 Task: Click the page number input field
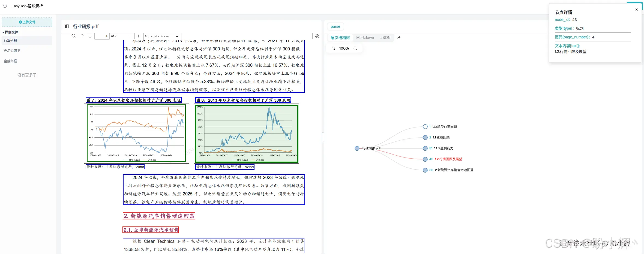click(x=102, y=36)
